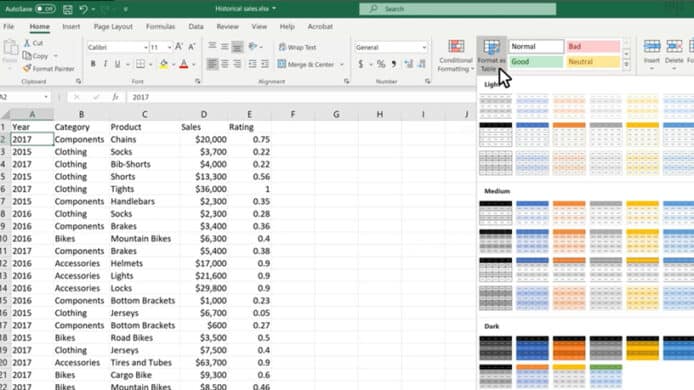Open the Merge & Center dropdown arrow
Image resolution: width=694 pixels, height=390 pixels.
coord(342,65)
